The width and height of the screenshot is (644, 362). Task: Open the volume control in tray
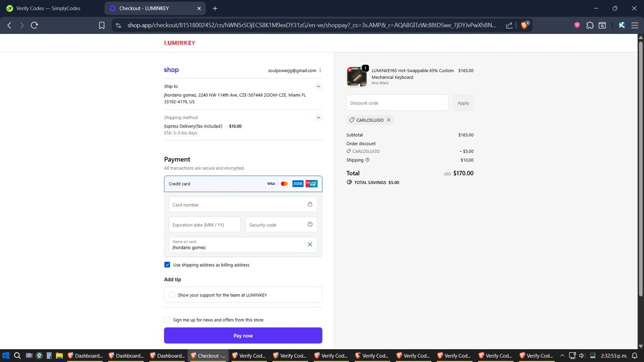pos(582,356)
